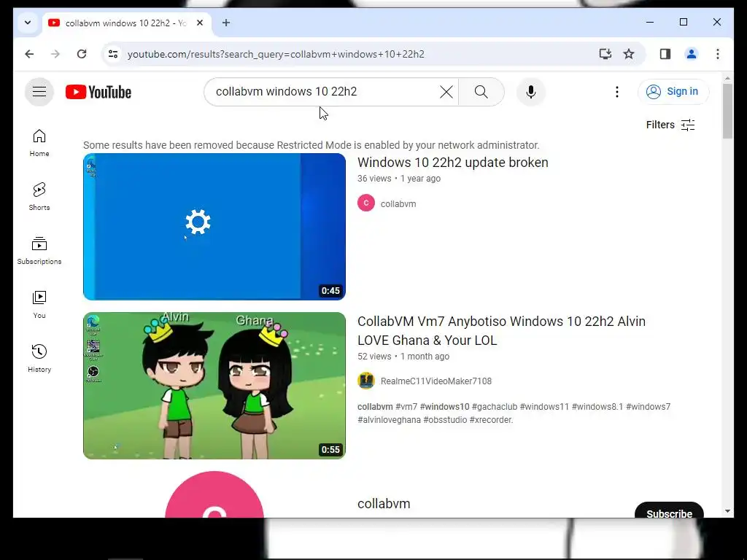Close the collabvm windows 10 22h2 tab
747x560 pixels.
click(200, 23)
